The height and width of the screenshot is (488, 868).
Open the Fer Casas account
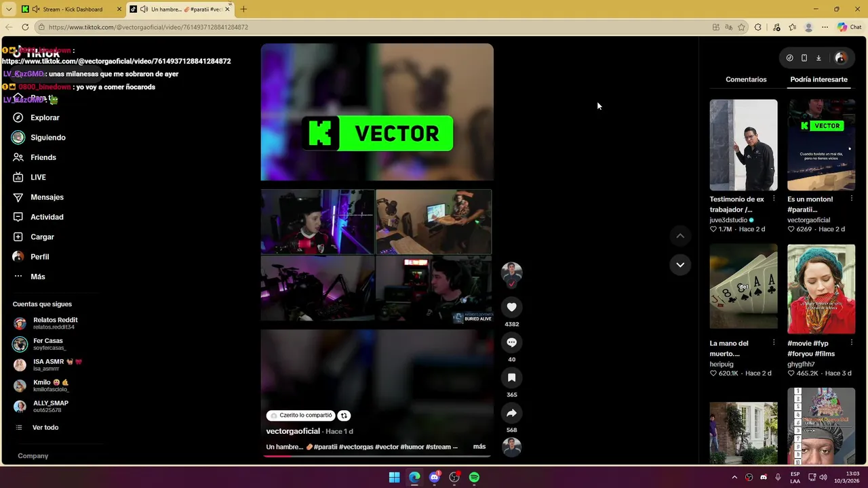point(41,344)
